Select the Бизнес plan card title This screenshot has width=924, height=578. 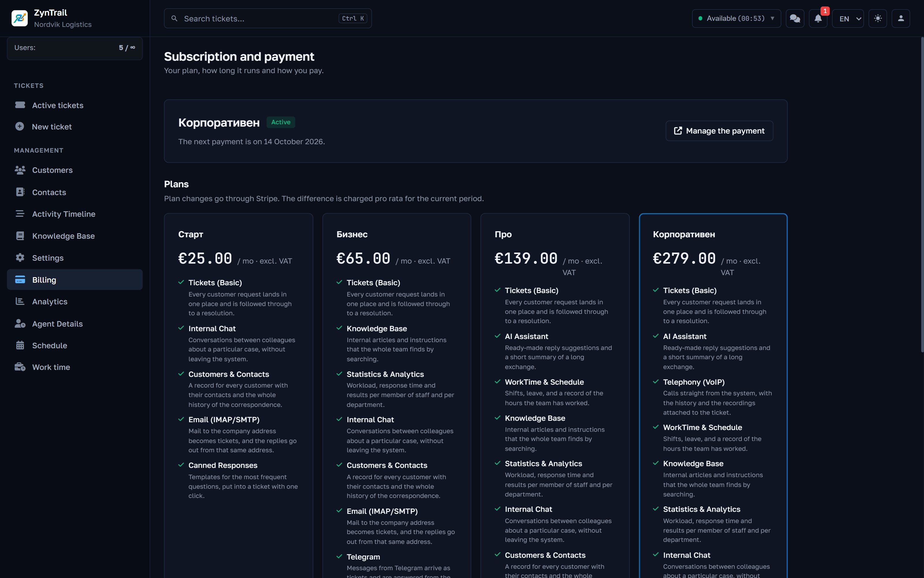pyautogui.click(x=352, y=234)
